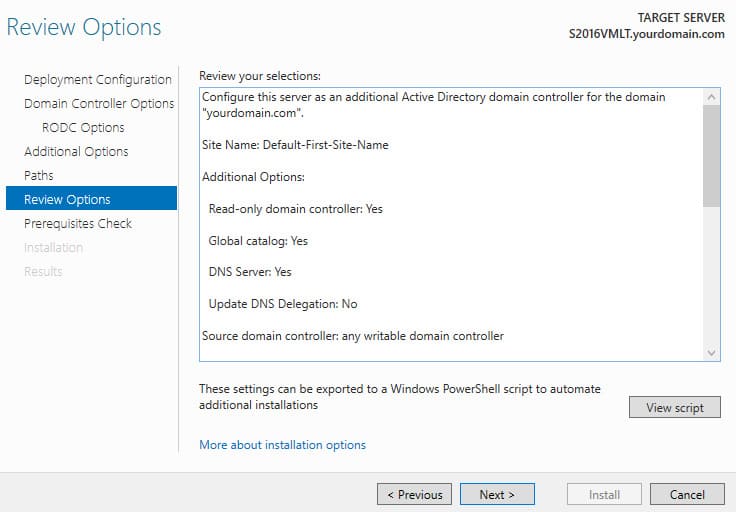
Task: Jump to Prerequisites Check step
Action: [x=78, y=223]
